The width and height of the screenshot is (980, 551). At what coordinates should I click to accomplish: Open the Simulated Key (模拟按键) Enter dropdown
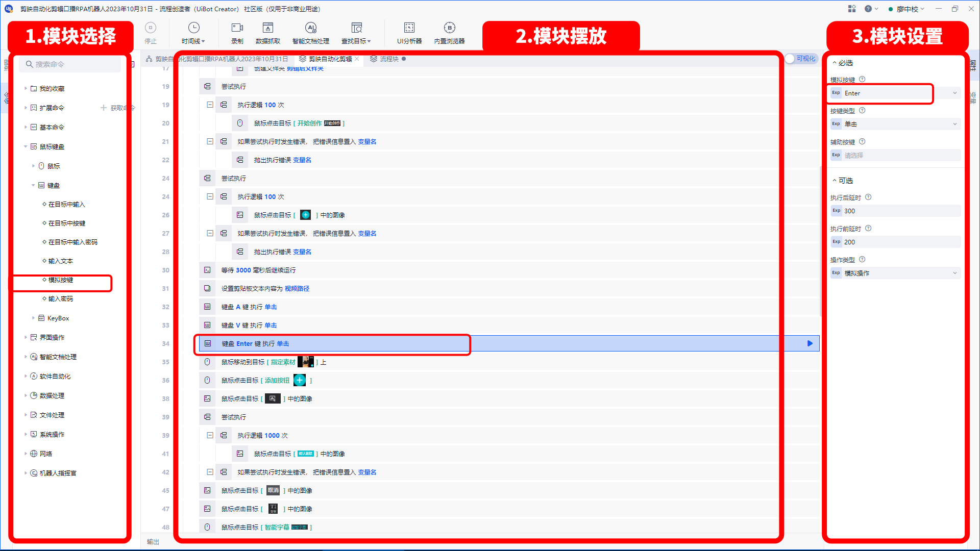[x=954, y=93]
